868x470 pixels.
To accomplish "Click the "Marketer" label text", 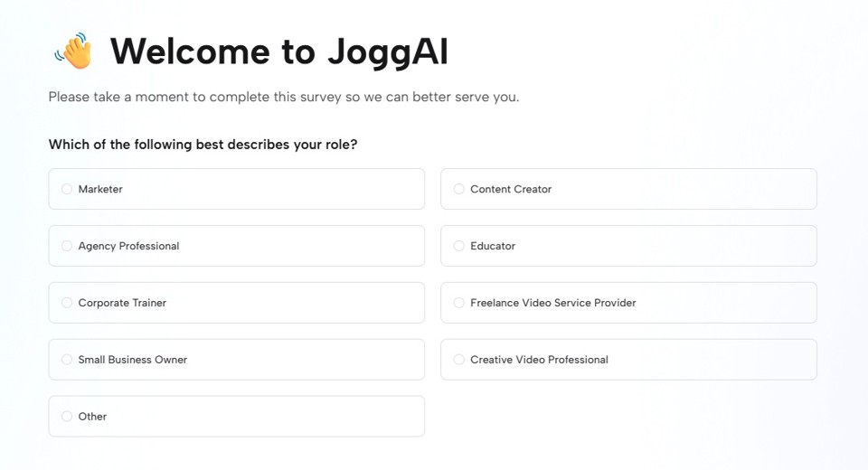I will tap(100, 189).
